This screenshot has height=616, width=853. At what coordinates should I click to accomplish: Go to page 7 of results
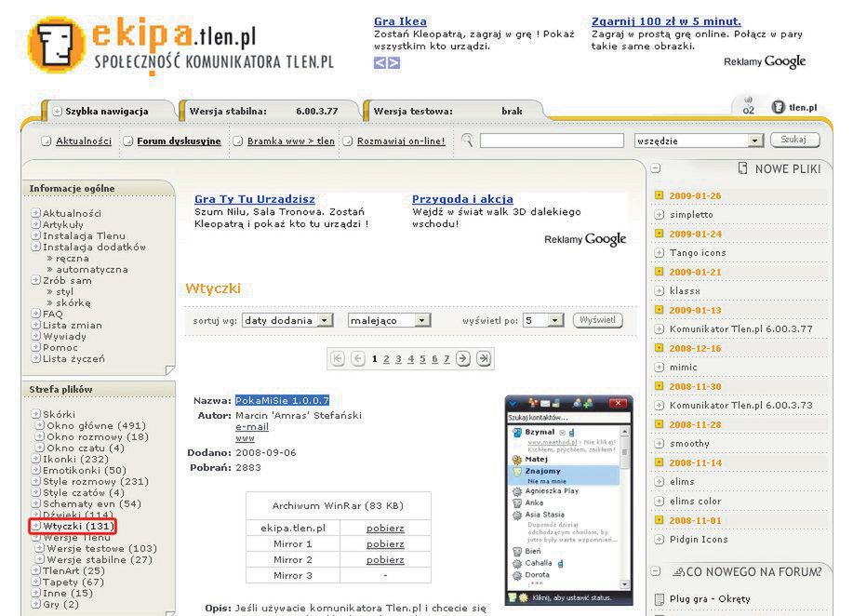[x=446, y=359]
